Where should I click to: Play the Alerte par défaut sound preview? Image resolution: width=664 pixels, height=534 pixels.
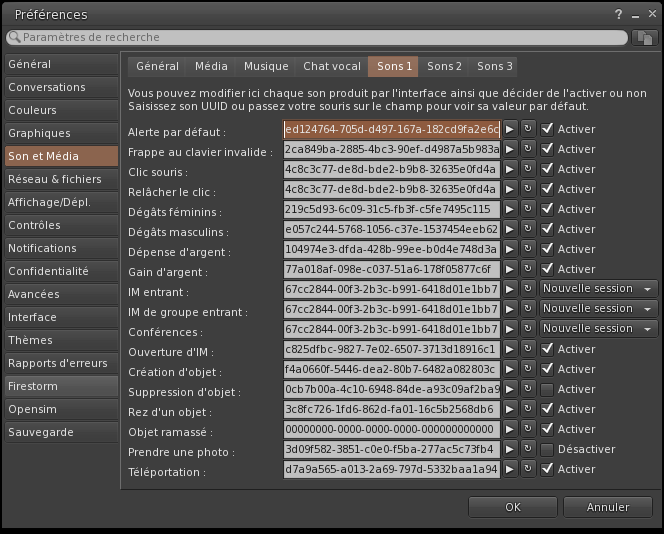[510, 129]
